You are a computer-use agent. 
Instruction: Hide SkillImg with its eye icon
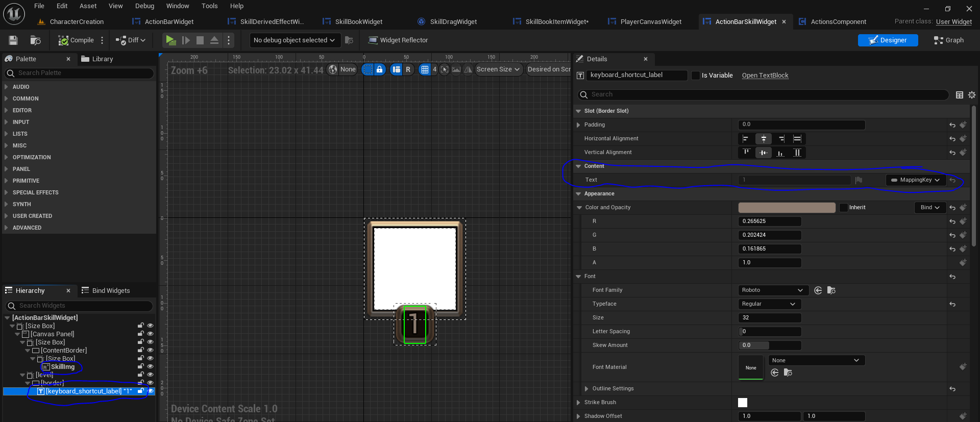150,367
